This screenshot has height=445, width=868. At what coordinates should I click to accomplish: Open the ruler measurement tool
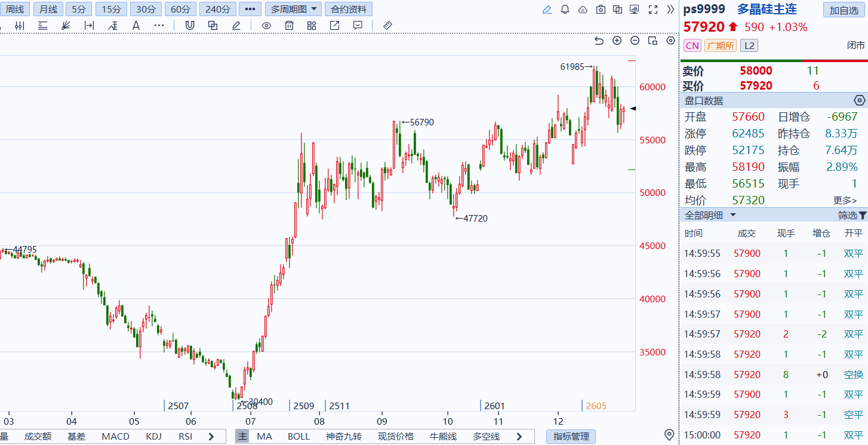[387, 25]
